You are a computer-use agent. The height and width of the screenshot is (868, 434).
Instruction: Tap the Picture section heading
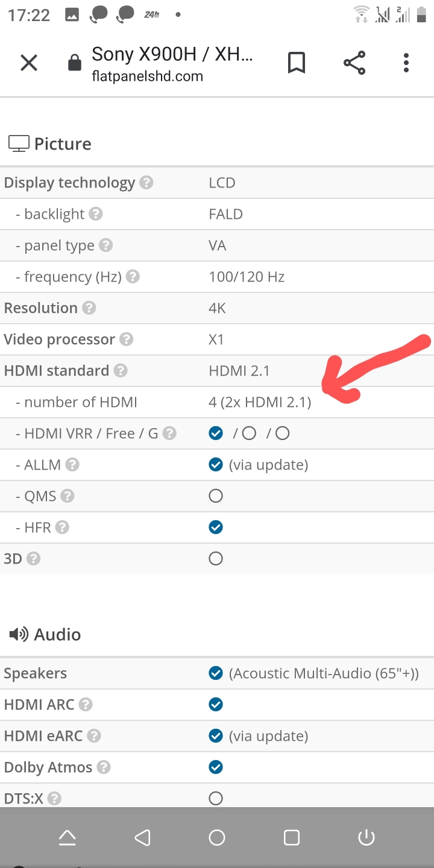(x=63, y=144)
